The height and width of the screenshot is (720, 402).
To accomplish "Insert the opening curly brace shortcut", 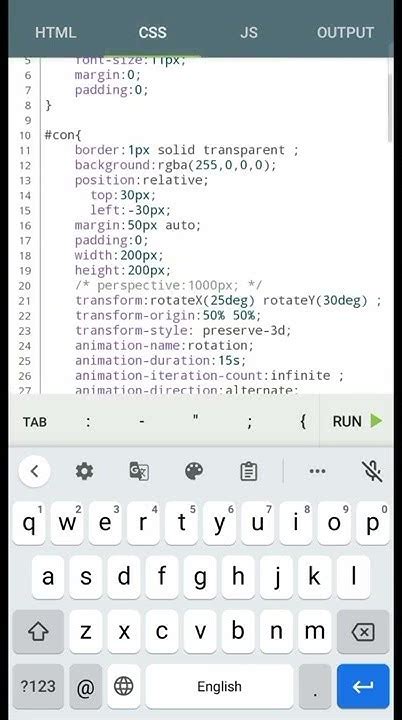I will pyautogui.click(x=303, y=421).
